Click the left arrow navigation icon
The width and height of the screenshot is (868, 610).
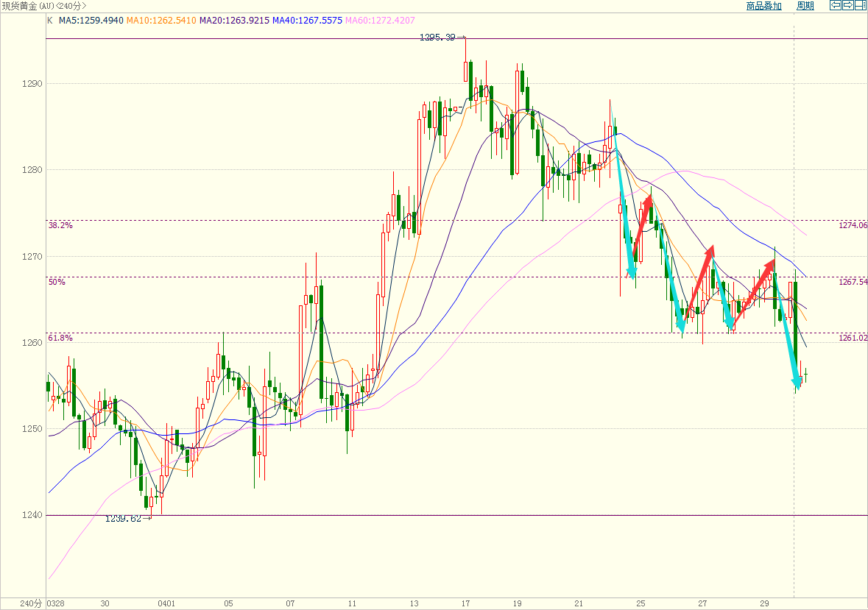tap(836, 6)
